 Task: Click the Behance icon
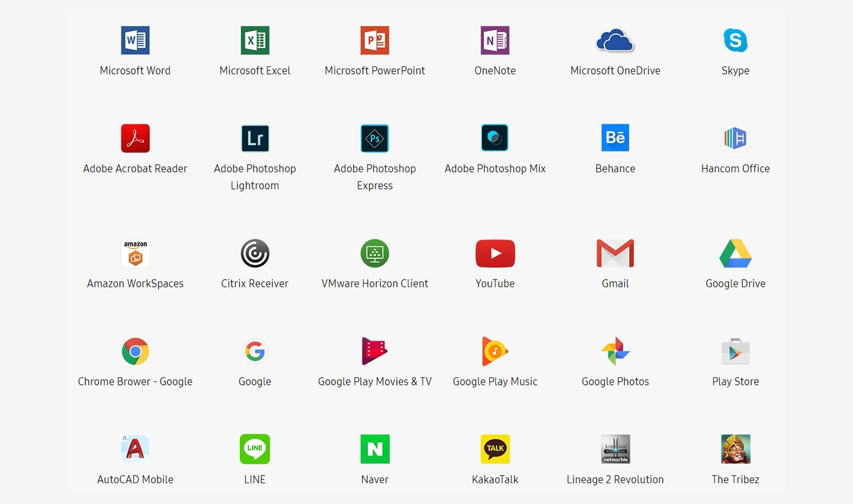click(615, 138)
